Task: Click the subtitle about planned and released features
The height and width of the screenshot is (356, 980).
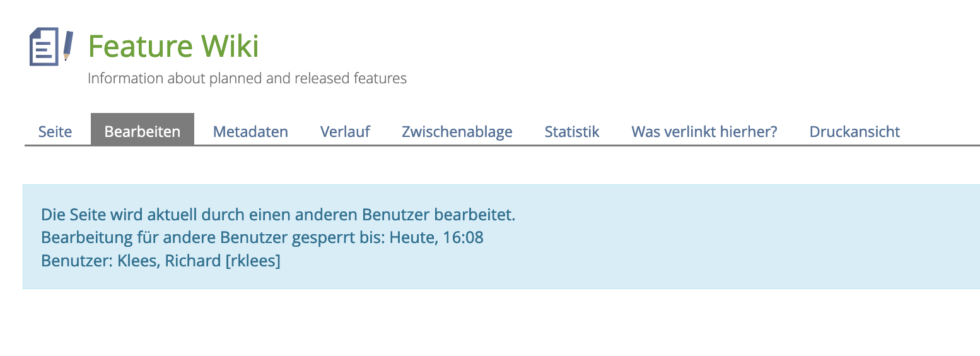Action: pos(247,78)
